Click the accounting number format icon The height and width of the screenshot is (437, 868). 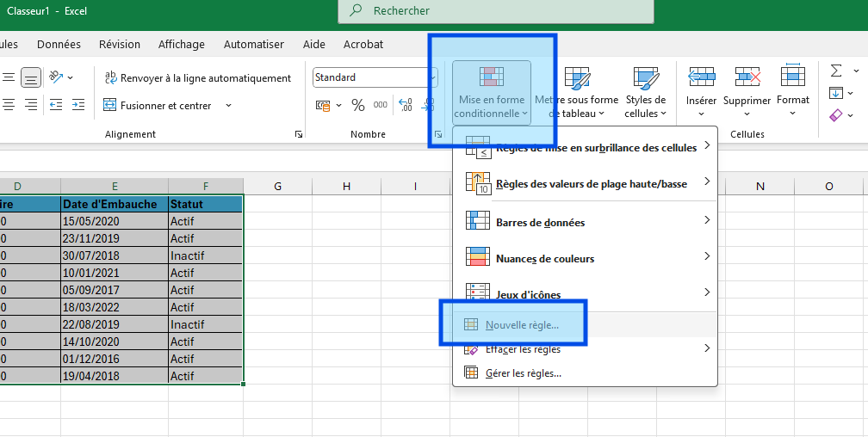pyautogui.click(x=323, y=105)
